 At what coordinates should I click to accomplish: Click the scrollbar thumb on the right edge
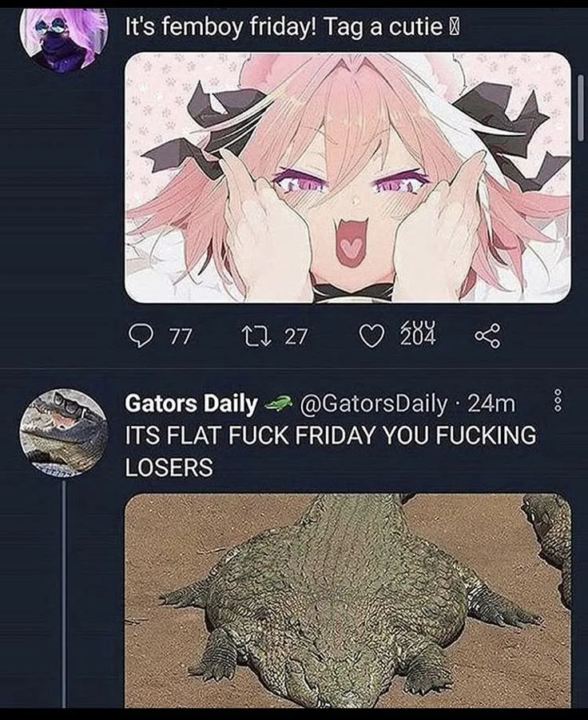pyautogui.click(x=581, y=108)
